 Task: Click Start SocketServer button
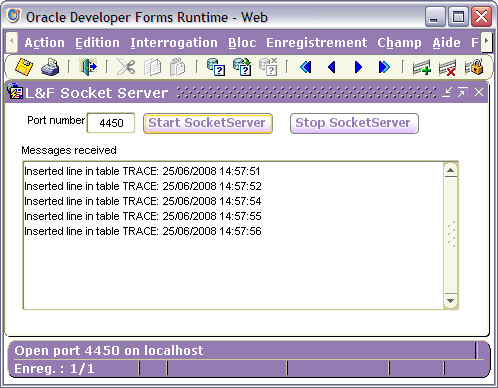(208, 123)
